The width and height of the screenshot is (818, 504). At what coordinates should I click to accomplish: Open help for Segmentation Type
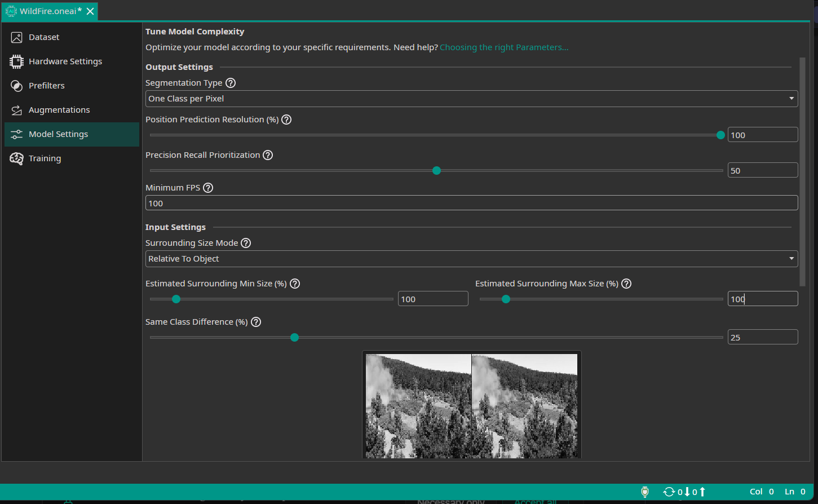[231, 83]
